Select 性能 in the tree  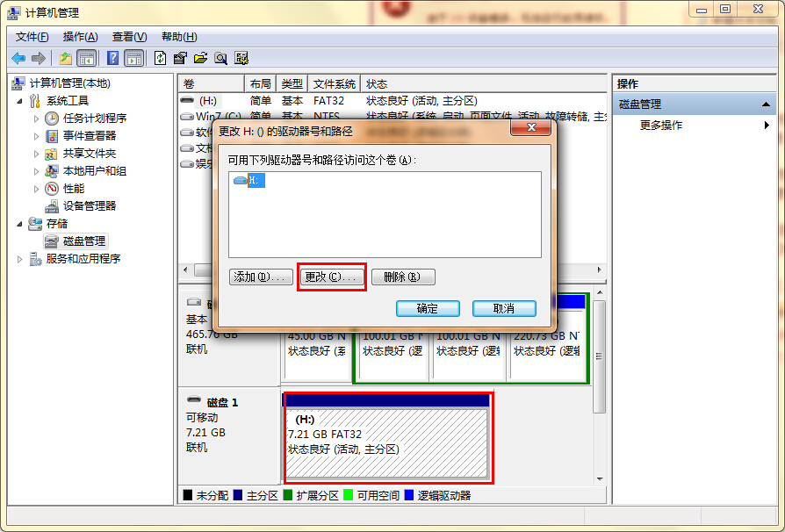coord(74,188)
